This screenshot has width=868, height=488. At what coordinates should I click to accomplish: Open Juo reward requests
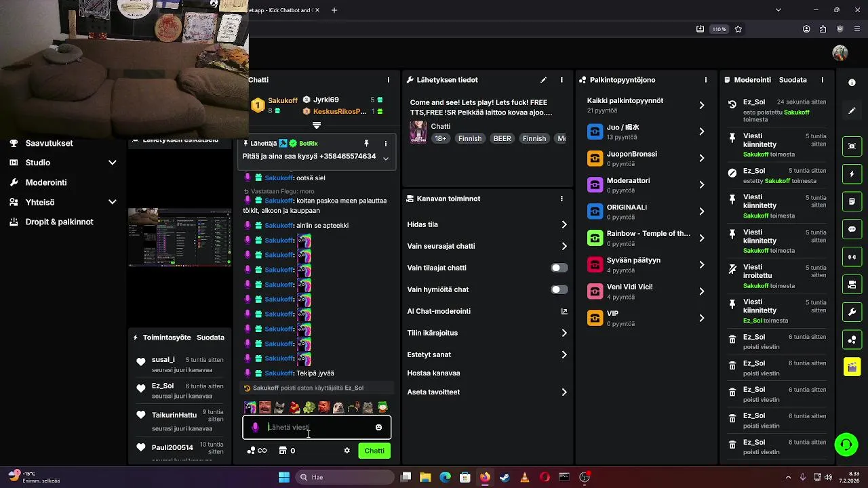pyautogui.click(x=646, y=131)
